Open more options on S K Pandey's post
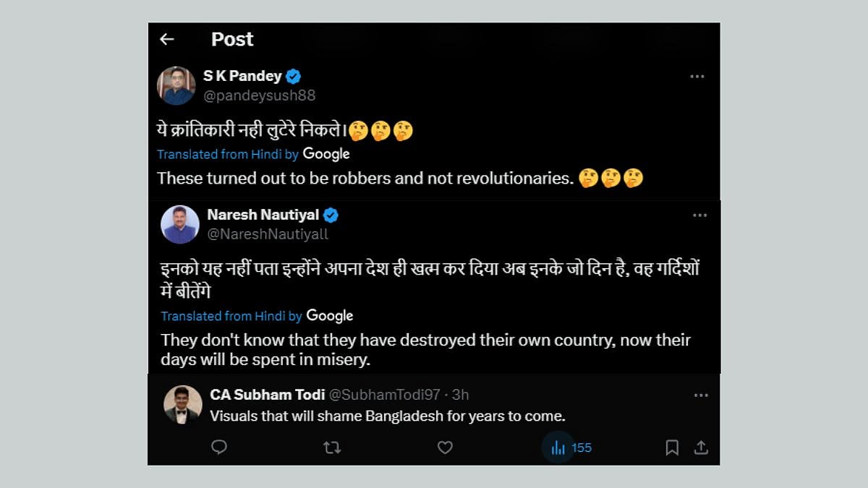The image size is (868, 488). pos(697,77)
